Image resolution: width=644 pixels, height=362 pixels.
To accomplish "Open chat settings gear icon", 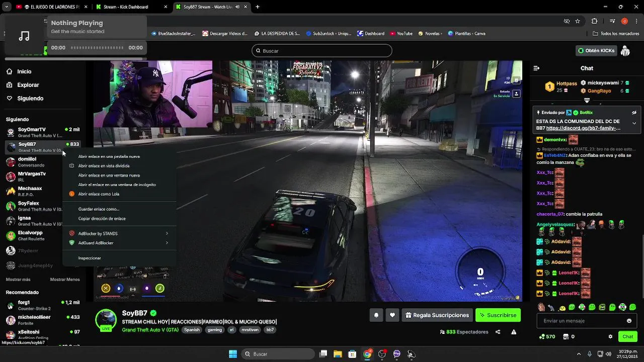I will [x=610, y=337].
